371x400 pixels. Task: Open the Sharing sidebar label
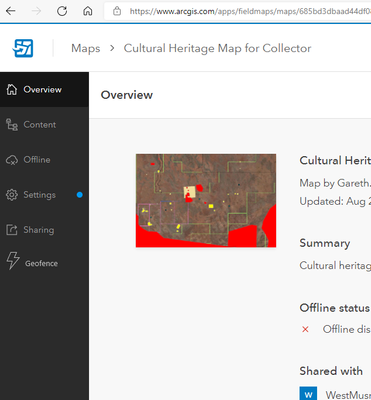[x=39, y=230]
